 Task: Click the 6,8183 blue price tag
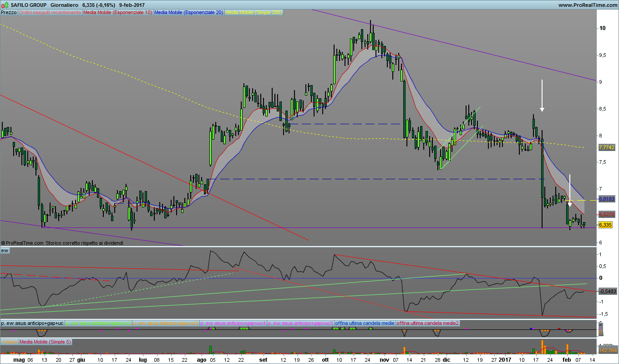pos(607,199)
